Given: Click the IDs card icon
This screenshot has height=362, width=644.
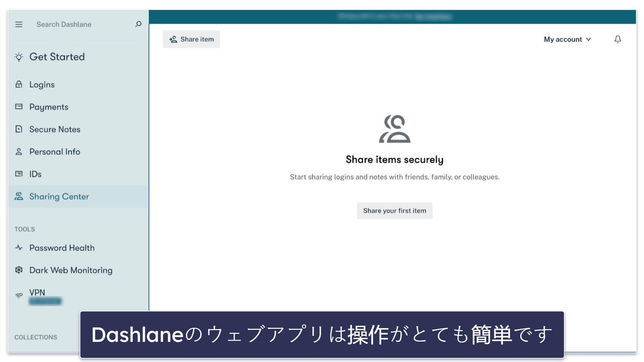Looking at the screenshot, I should pyautogui.click(x=19, y=174).
